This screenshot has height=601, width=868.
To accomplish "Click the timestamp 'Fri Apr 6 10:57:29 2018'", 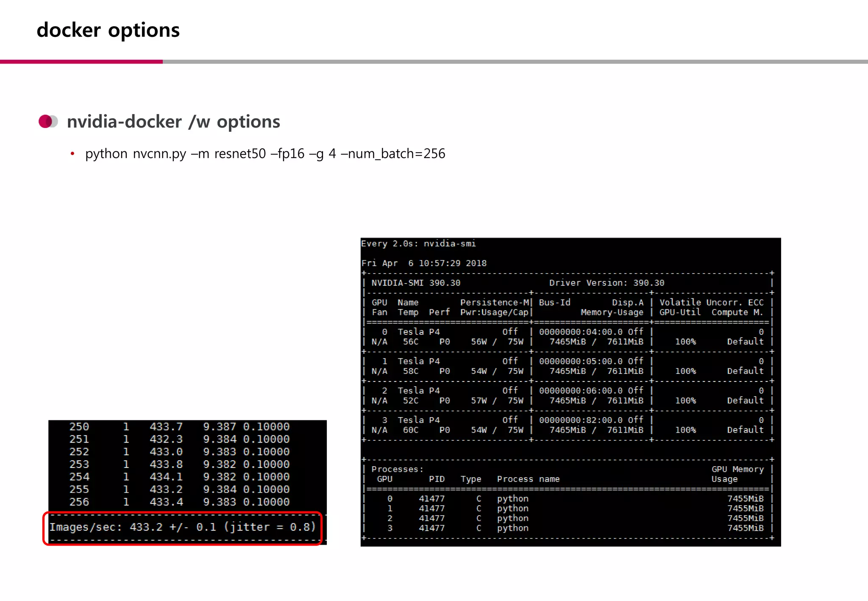I will pos(424,263).
